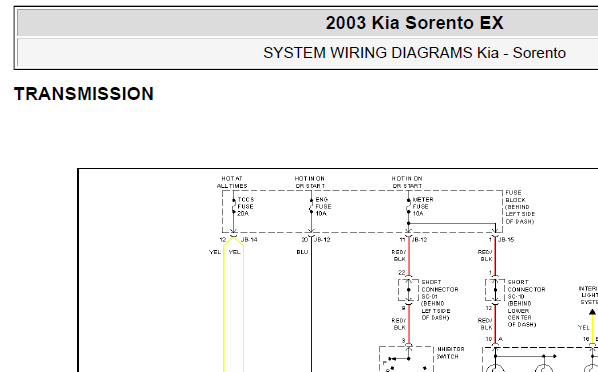Select "HOT IN ON OR START" above ENG fuse
The image size is (598, 372).
coord(310,182)
